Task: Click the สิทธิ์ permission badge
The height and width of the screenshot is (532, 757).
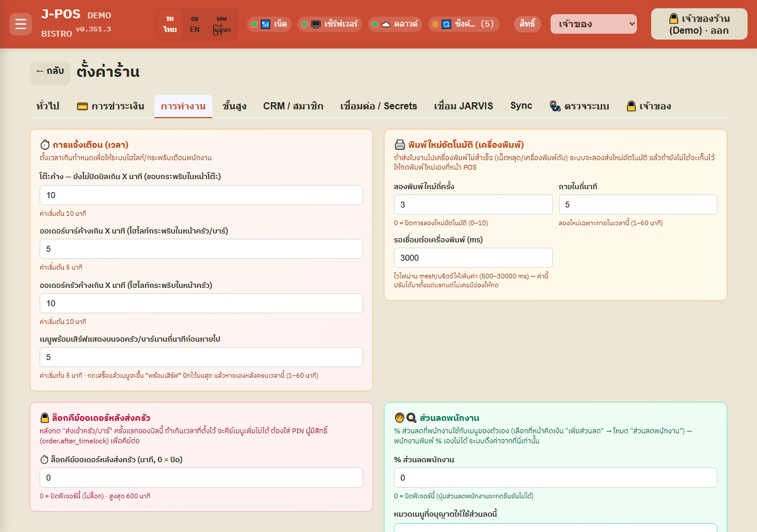Action: coord(528,24)
